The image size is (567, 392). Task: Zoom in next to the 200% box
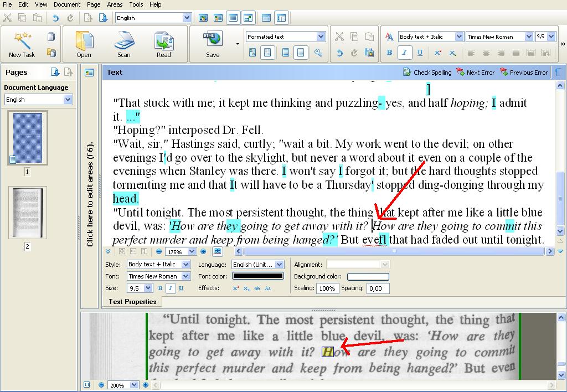[146, 385]
